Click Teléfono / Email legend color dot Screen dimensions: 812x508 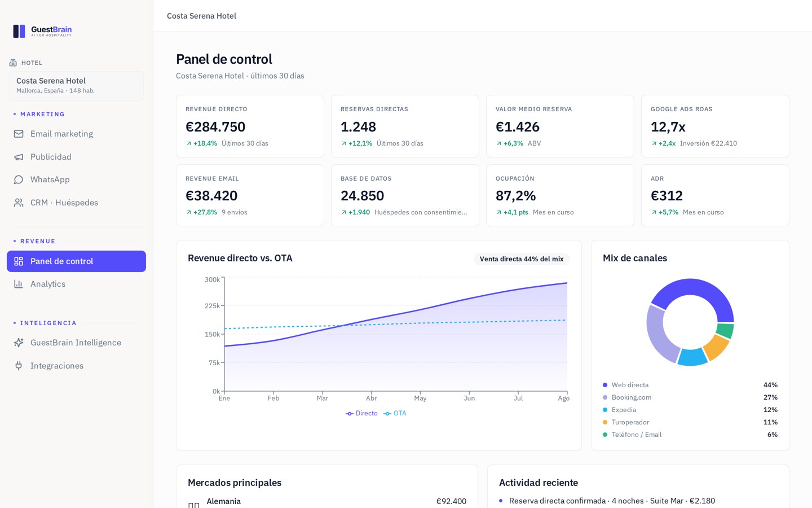[605, 435]
